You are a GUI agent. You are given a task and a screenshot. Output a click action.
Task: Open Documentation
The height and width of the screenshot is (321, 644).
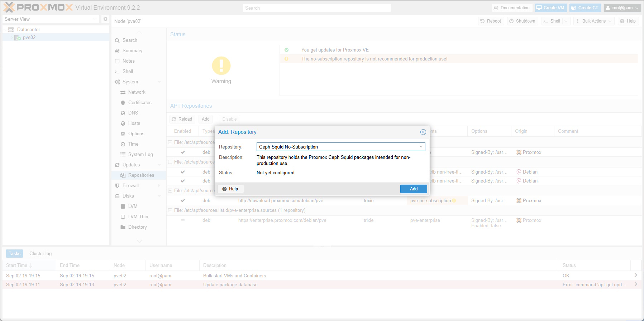(x=511, y=8)
